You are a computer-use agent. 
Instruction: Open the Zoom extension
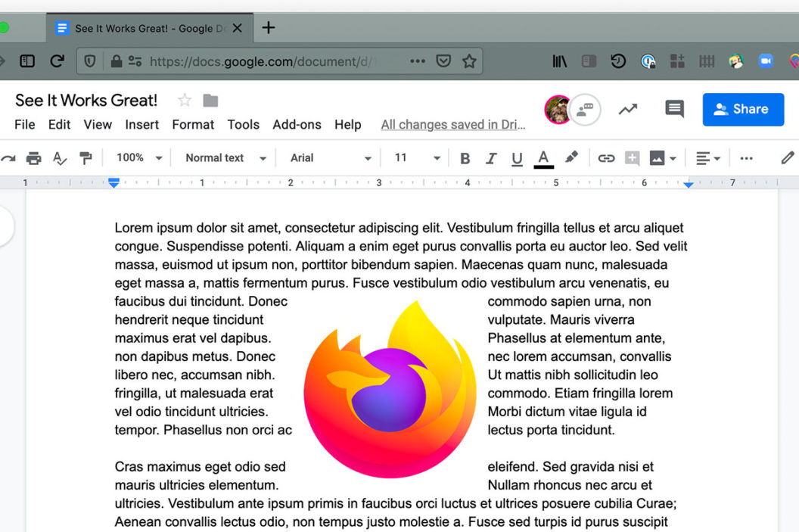(x=766, y=61)
